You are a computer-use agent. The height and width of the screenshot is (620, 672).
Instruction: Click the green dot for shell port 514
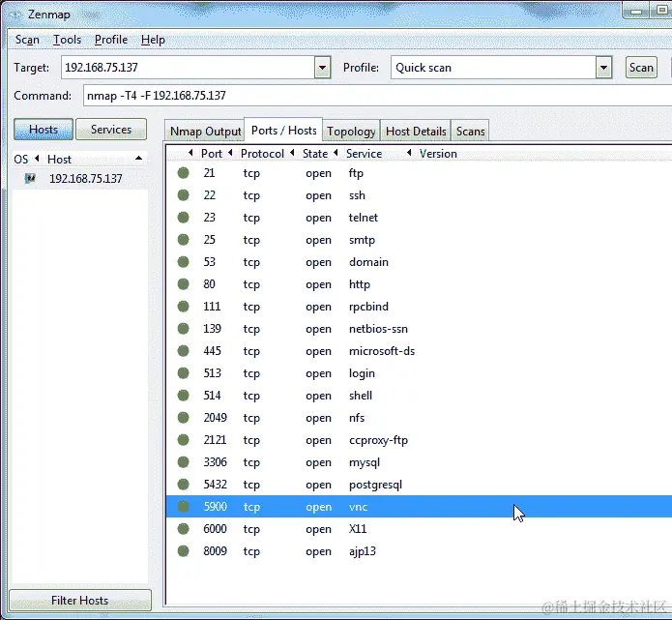(x=184, y=396)
